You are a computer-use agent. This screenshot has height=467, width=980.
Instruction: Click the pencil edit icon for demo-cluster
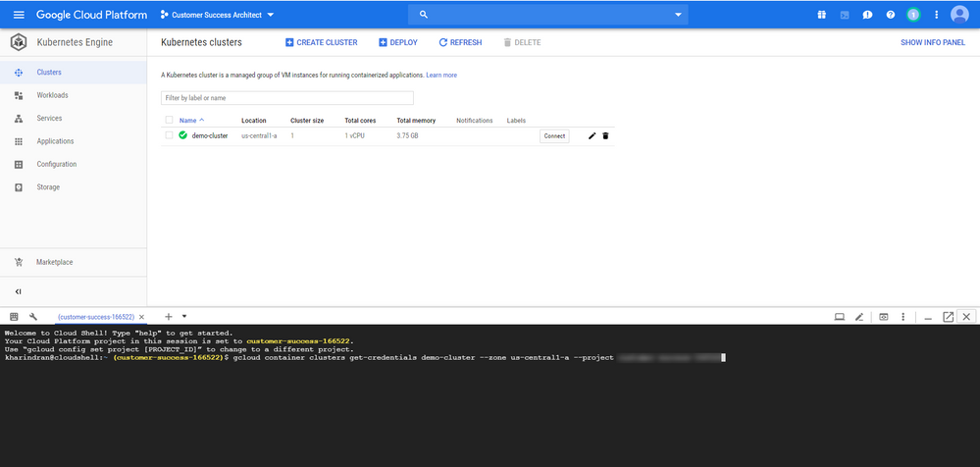tap(592, 135)
